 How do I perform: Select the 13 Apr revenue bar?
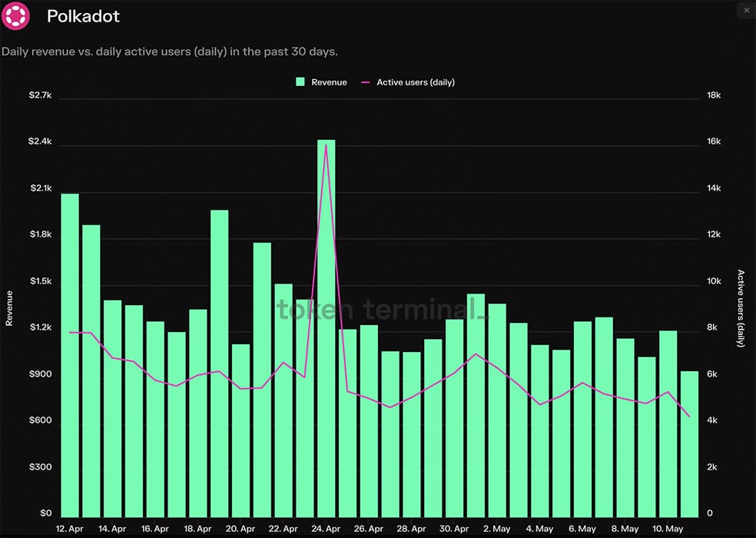(x=91, y=371)
